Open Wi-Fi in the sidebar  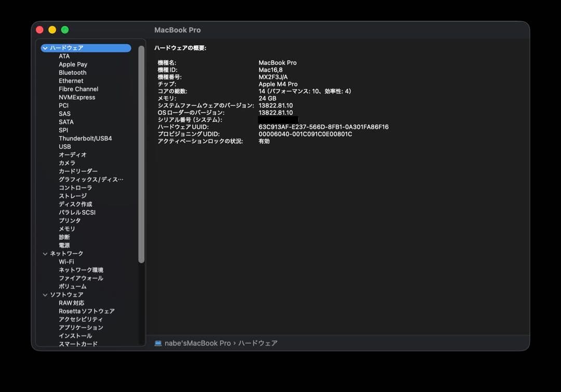click(66, 262)
